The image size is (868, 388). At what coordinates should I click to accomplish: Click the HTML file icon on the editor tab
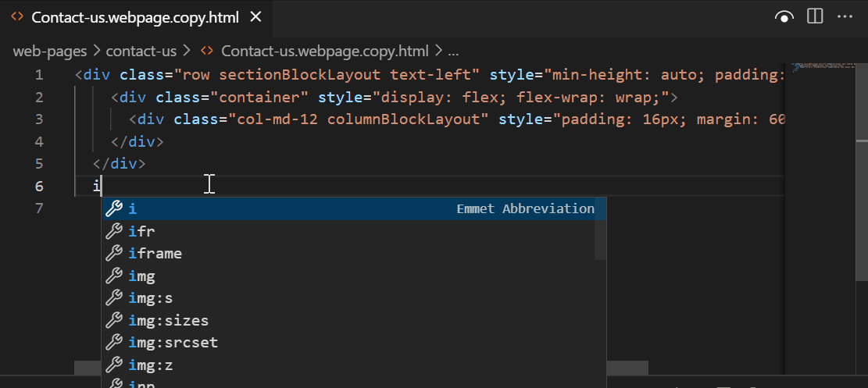coord(16,17)
